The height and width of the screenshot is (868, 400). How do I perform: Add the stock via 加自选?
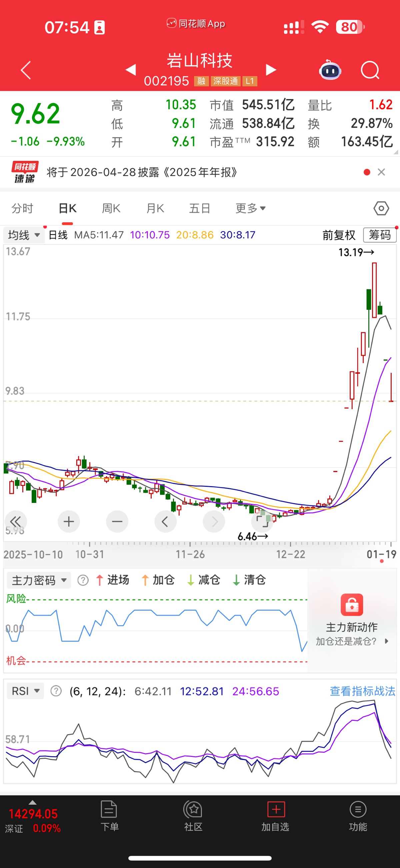(x=275, y=816)
